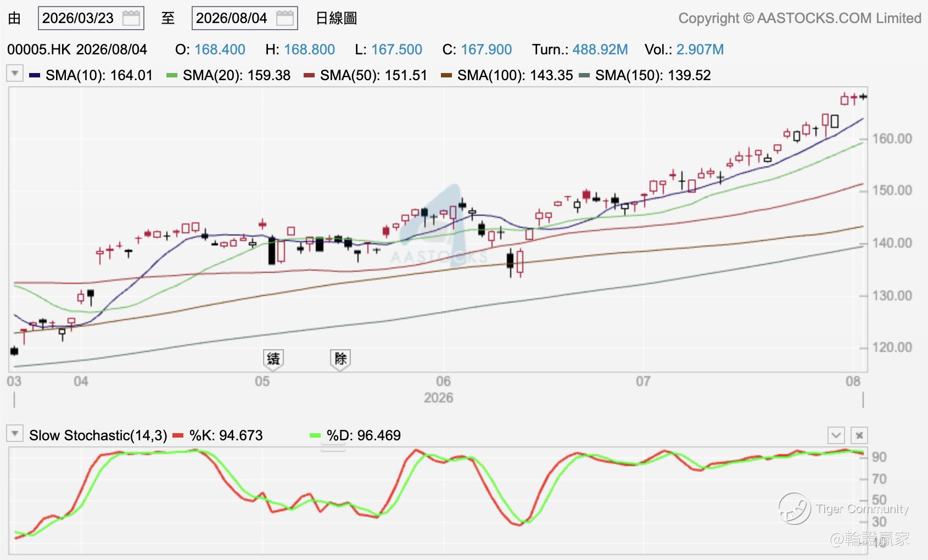Click the SMA(50) red color swatch
The height and width of the screenshot is (560, 928).
point(309,76)
